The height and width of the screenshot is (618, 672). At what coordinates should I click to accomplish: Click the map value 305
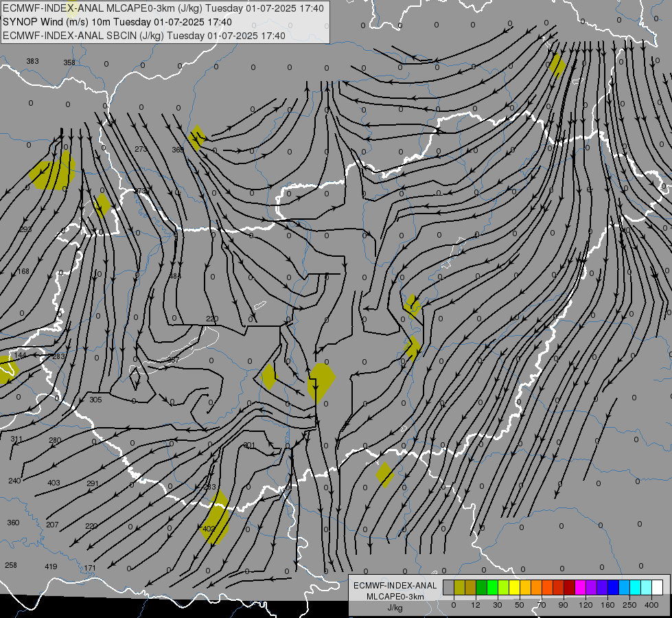[95, 400]
